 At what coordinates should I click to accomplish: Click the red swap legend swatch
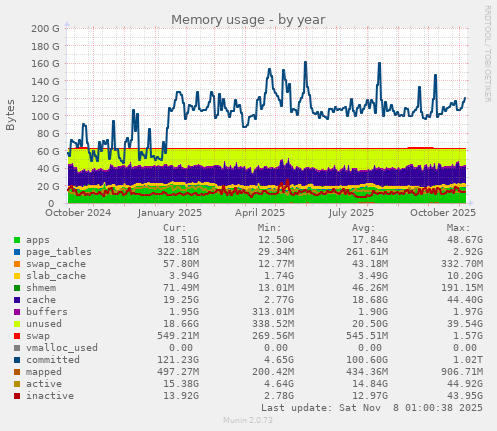pos(17,336)
